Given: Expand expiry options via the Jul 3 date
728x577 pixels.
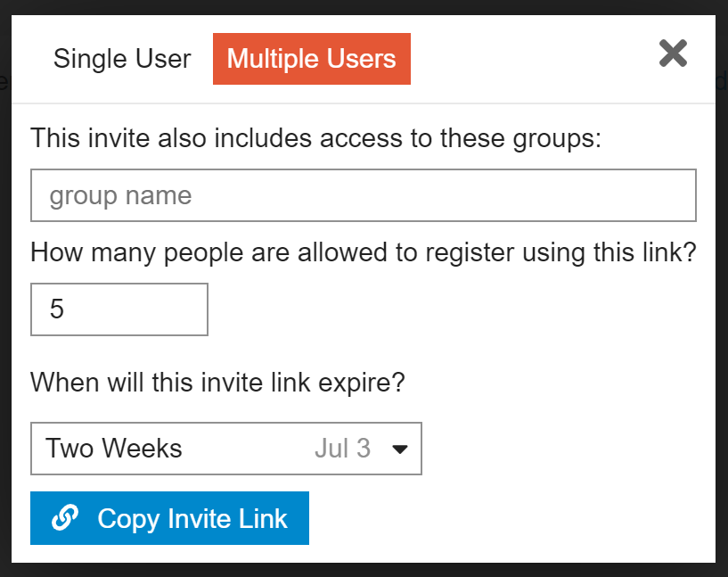Looking at the screenshot, I should (343, 449).
